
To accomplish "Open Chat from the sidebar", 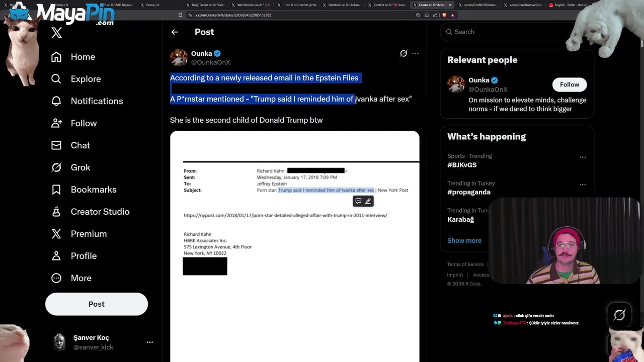I will point(70,145).
